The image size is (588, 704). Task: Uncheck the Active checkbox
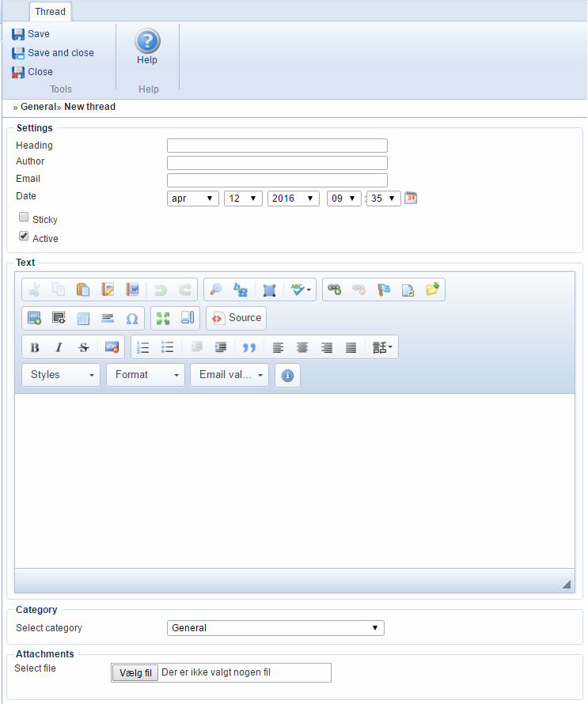click(24, 237)
